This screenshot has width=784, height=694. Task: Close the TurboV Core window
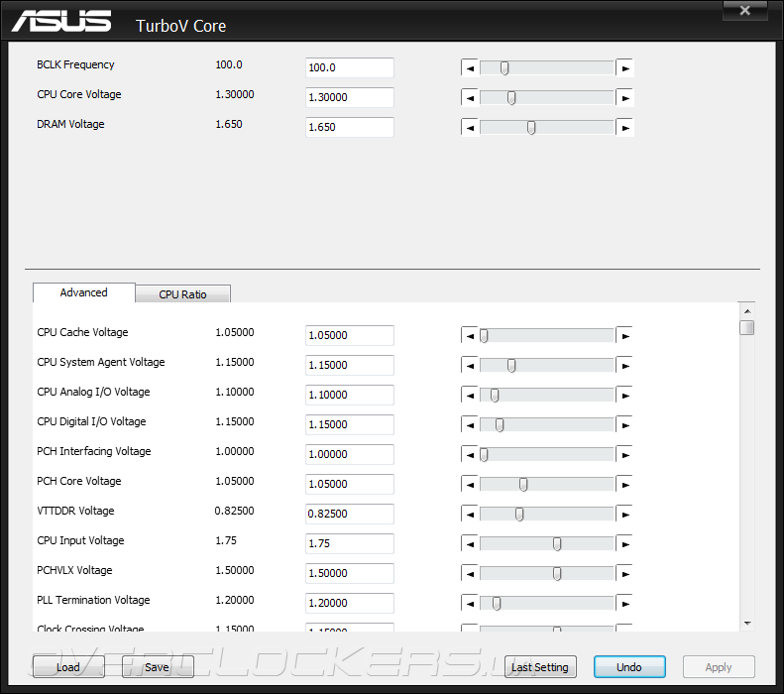point(745,10)
